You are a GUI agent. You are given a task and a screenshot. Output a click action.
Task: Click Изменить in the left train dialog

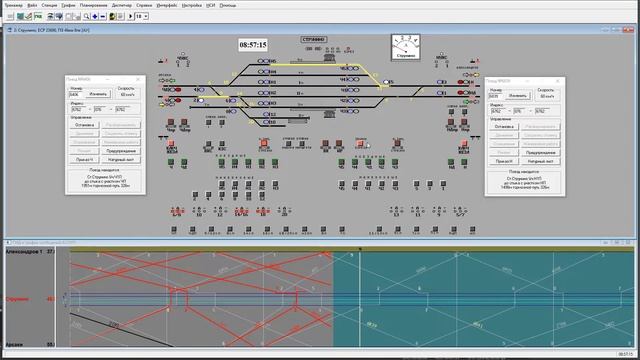tap(98, 94)
